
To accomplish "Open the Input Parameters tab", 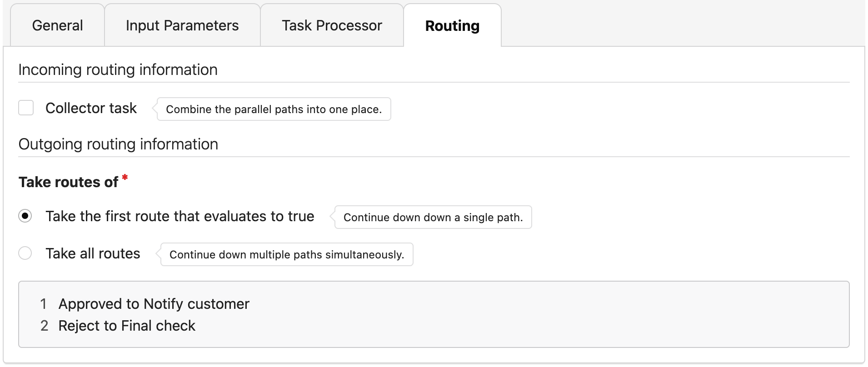I will (182, 26).
